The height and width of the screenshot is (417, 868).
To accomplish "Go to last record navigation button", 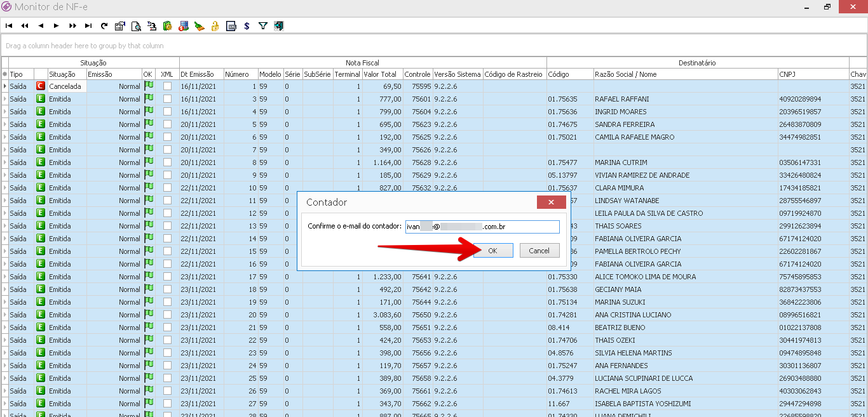I will point(88,26).
